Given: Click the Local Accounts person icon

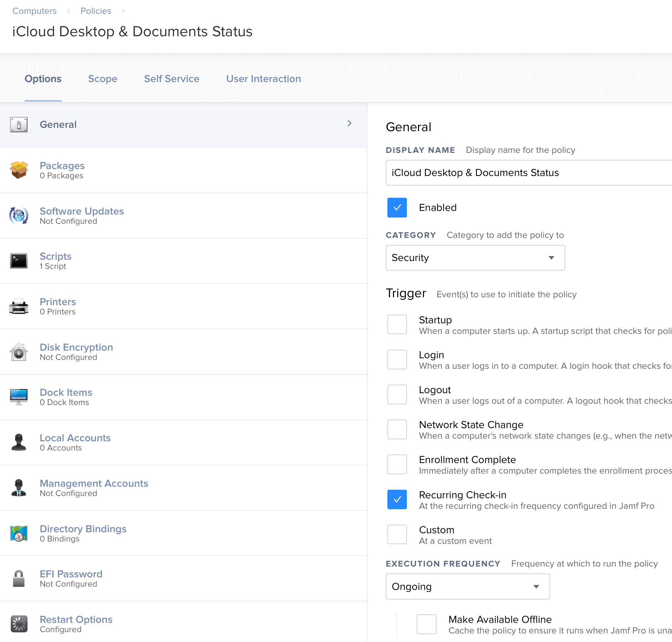Looking at the screenshot, I should pyautogui.click(x=19, y=443).
